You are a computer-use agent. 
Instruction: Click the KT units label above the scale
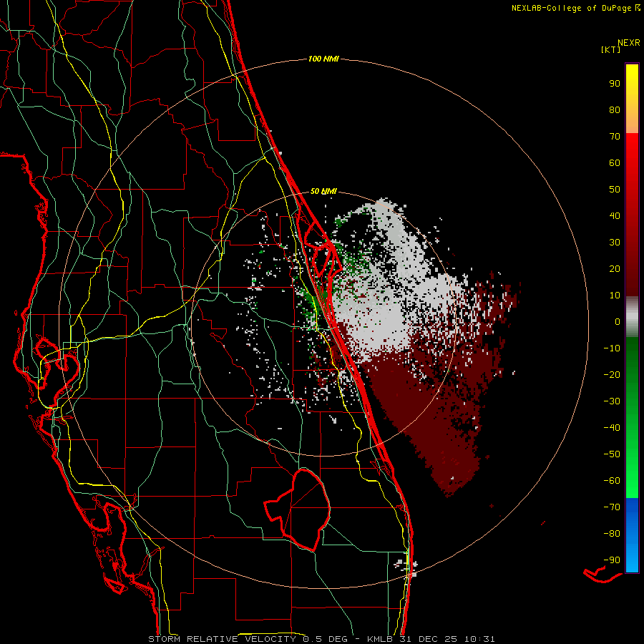[x=611, y=49]
